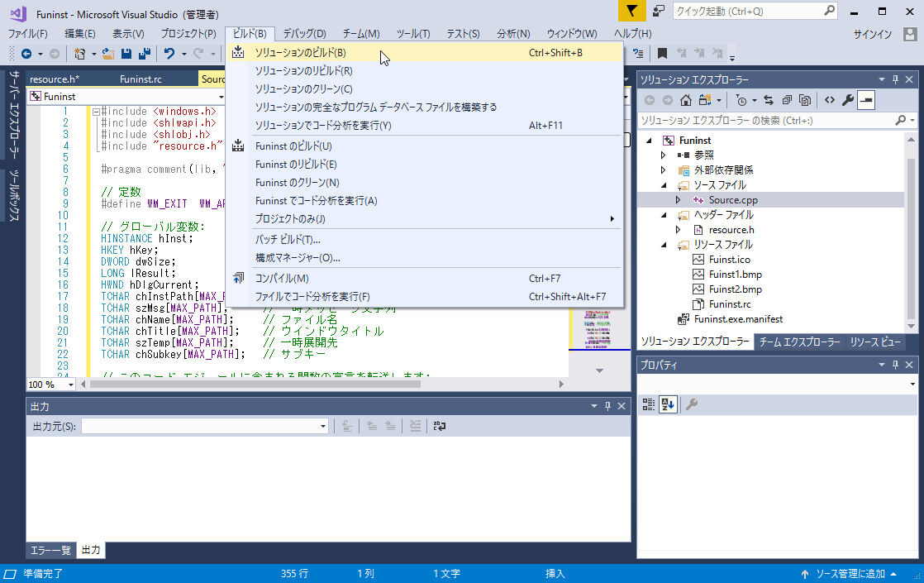Open the undo history dropdown arrow
The image size is (924, 583).
(x=183, y=55)
